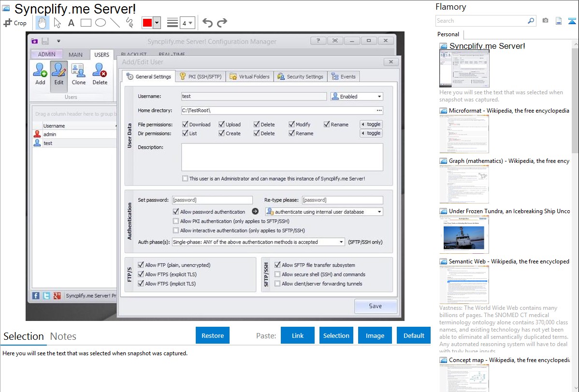Click the page document icon in Flamory
The width and height of the screenshot is (579, 392).
pyautogui.click(x=559, y=21)
